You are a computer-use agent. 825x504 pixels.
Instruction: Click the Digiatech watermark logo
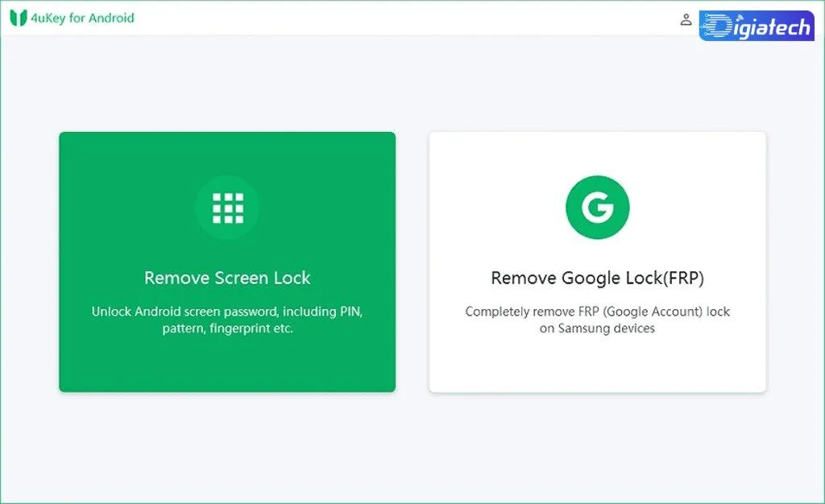point(757,26)
